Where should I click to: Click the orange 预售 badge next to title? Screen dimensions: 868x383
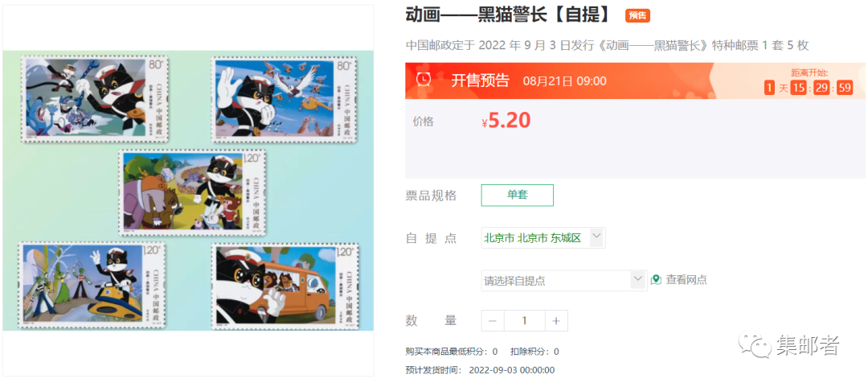637,15
